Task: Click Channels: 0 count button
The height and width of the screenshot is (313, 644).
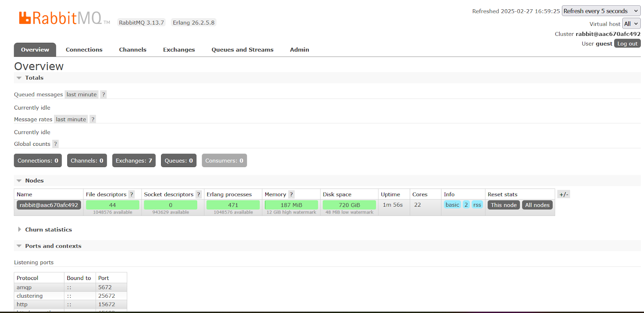Action: pos(87,160)
